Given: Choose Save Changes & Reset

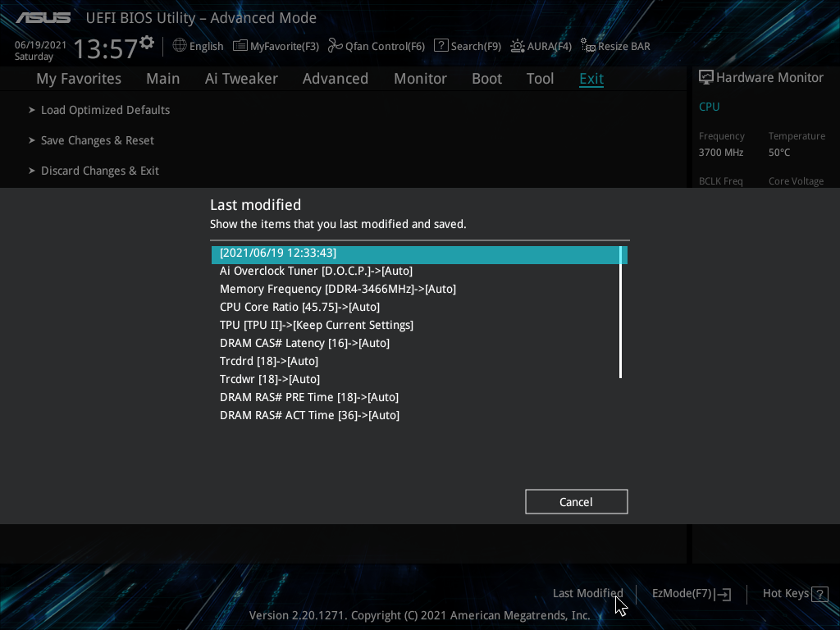Looking at the screenshot, I should [97, 140].
